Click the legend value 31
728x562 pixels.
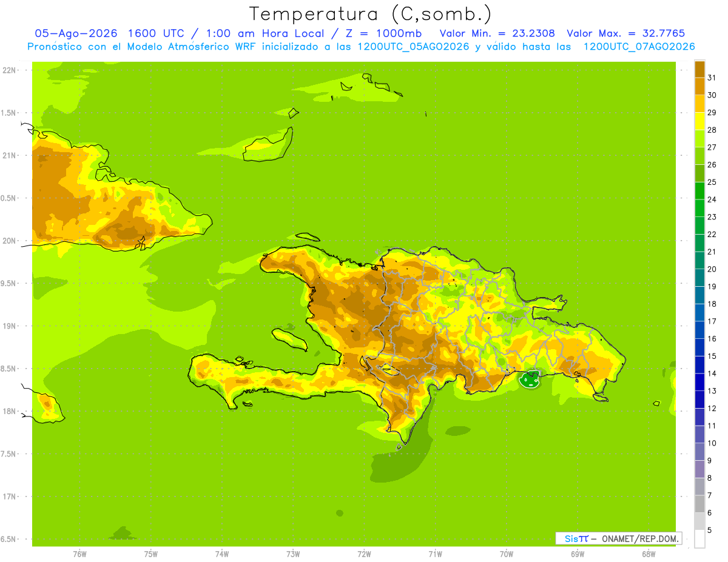pyautogui.click(x=712, y=78)
